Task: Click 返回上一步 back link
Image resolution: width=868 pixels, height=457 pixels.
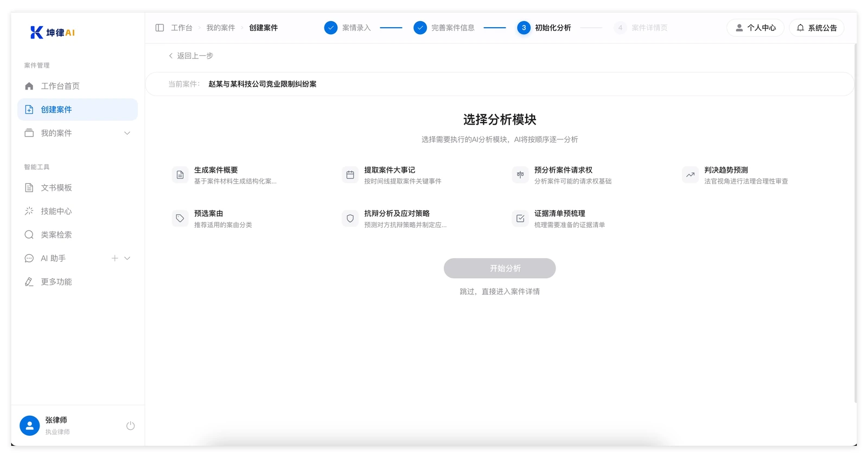Action: (191, 56)
